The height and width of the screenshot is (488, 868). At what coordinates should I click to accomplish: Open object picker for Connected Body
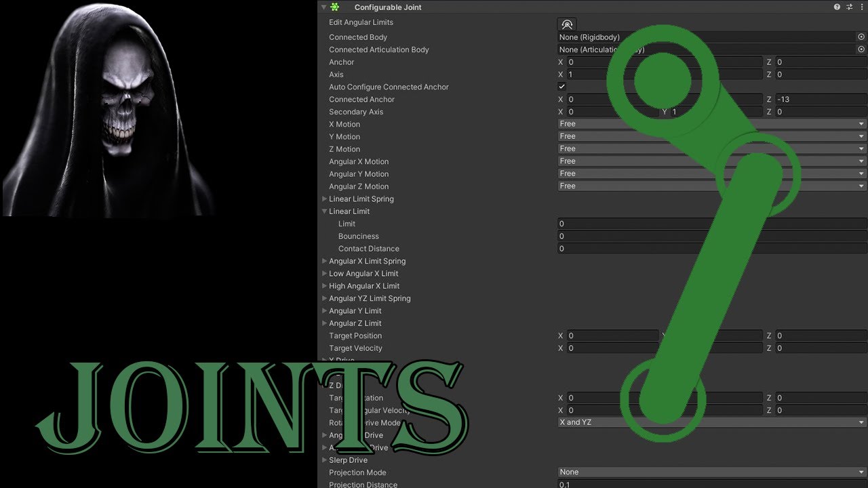(861, 37)
